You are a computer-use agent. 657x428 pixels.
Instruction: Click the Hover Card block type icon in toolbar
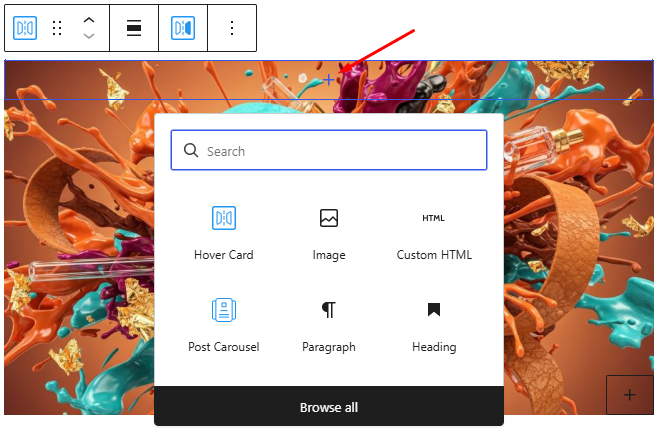25,28
